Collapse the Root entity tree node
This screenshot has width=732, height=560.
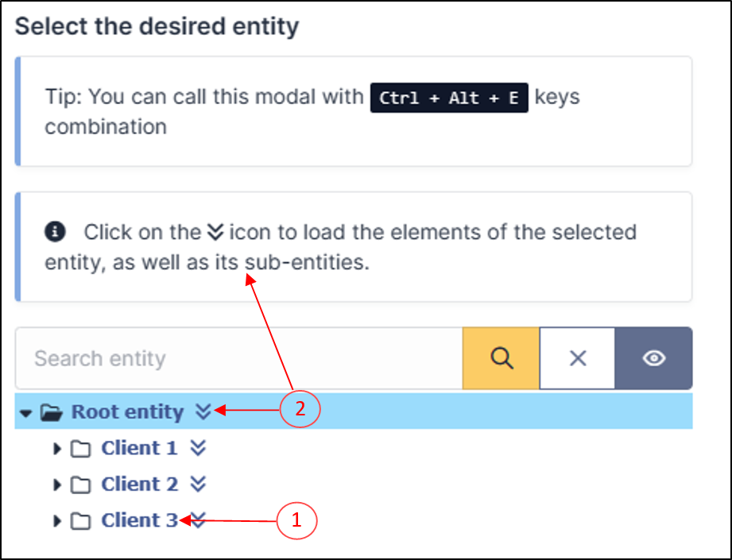click(x=26, y=413)
